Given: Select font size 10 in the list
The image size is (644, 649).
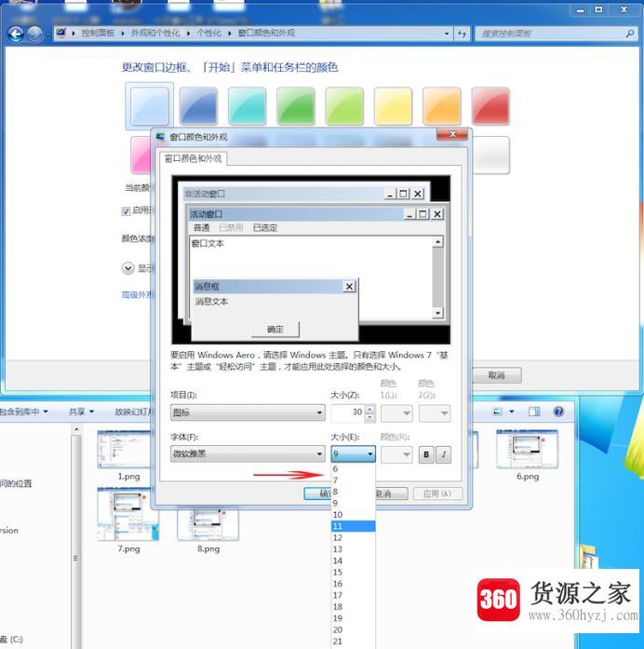Looking at the screenshot, I should pos(353,515).
